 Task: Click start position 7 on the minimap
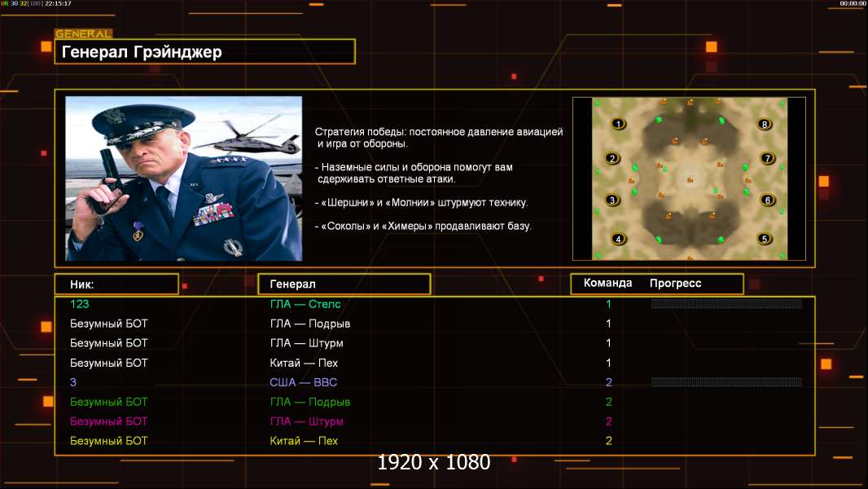pyautogui.click(x=768, y=158)
